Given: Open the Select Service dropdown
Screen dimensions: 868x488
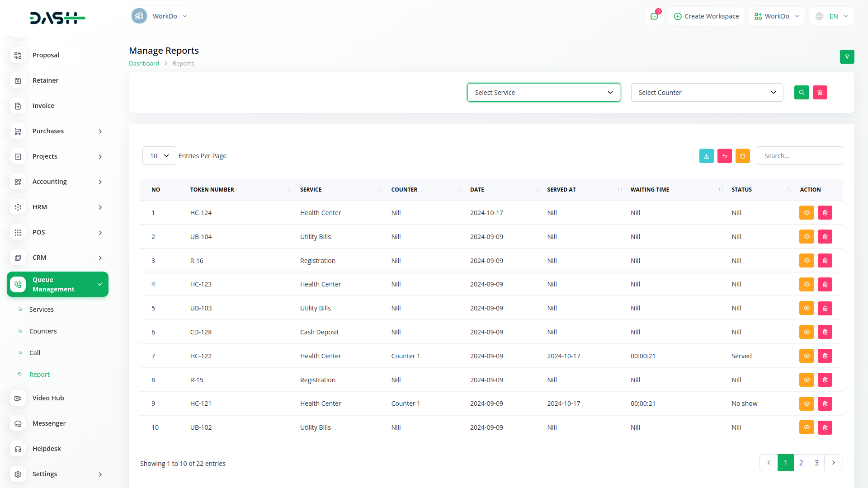Looking at the screenshot, I should coord(543,93).
